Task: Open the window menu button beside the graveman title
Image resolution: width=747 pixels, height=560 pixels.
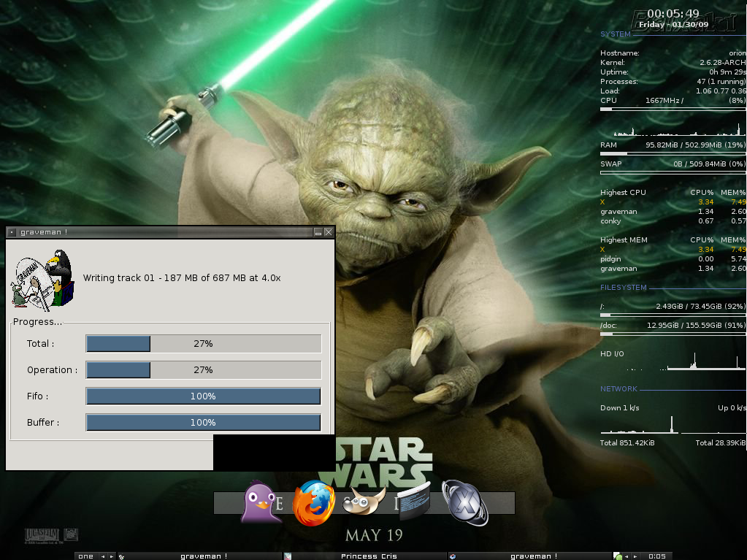Action: tap(12, 232)
